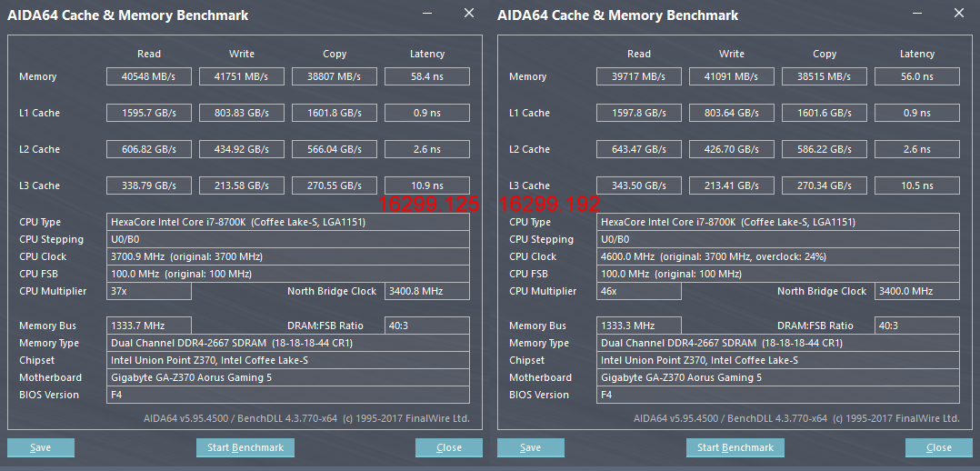This screenshot has height=471, width=980.
Task: Select Memory Copy 38807 MB/s in left window
Action: tap(335, 76)
